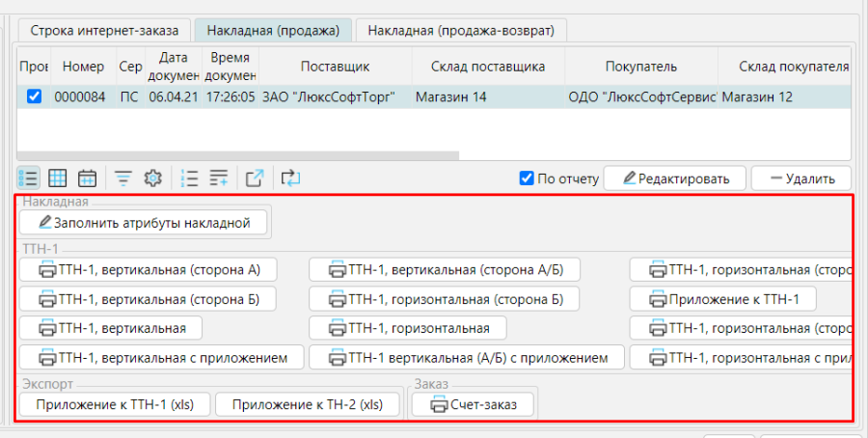
Task: Switch to "Накладная (продажа-возврат)" tab
Action: tap(461, 30)
